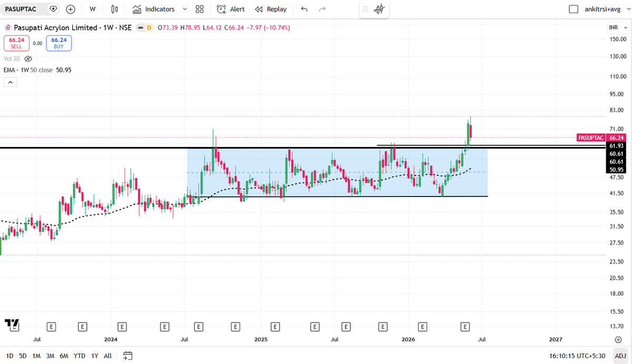The width and height of the screenshot is (632, 364).
Task: Open indicator templates grid icon
Action: pos(199,9)
